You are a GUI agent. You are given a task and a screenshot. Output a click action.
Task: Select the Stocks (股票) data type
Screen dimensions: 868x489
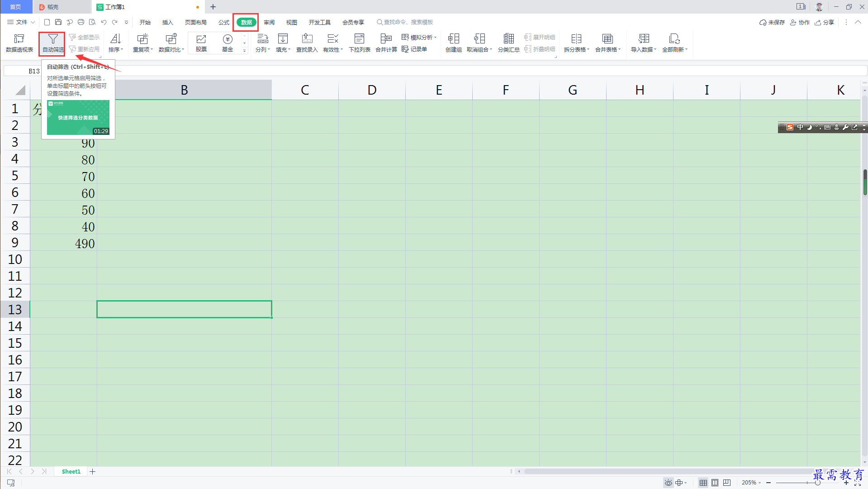[201, 43]
